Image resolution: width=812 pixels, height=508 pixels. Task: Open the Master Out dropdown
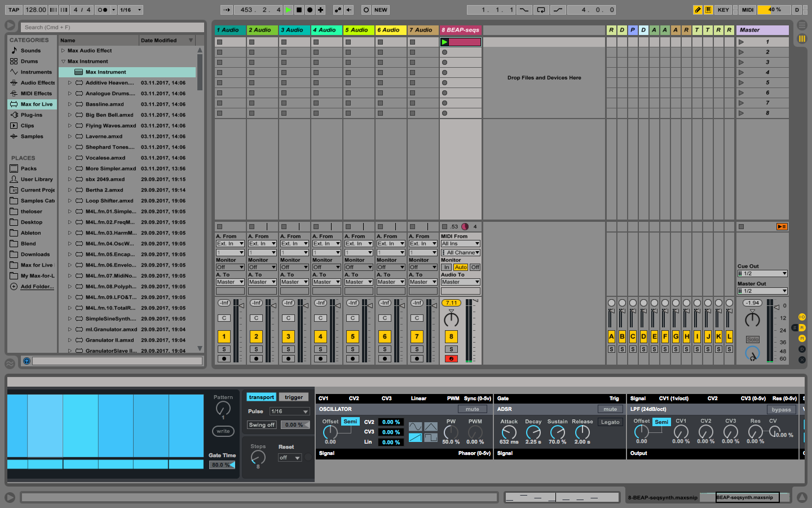(762, 291)
